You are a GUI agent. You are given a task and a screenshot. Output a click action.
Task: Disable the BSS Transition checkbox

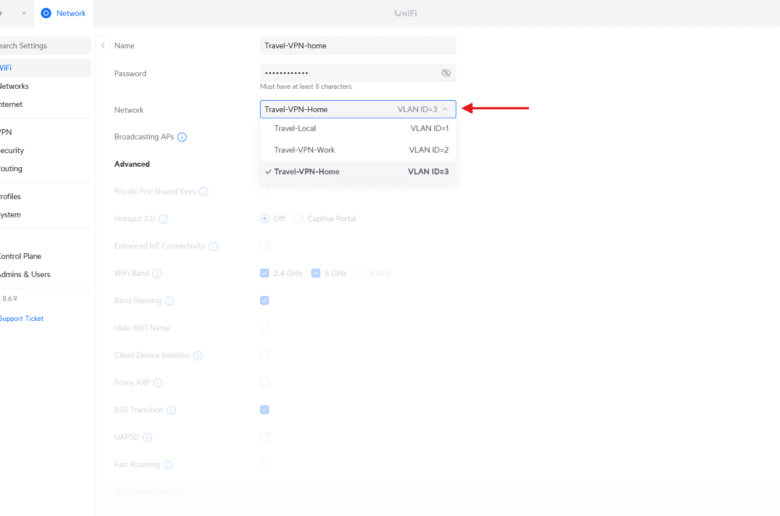(265, 410)
